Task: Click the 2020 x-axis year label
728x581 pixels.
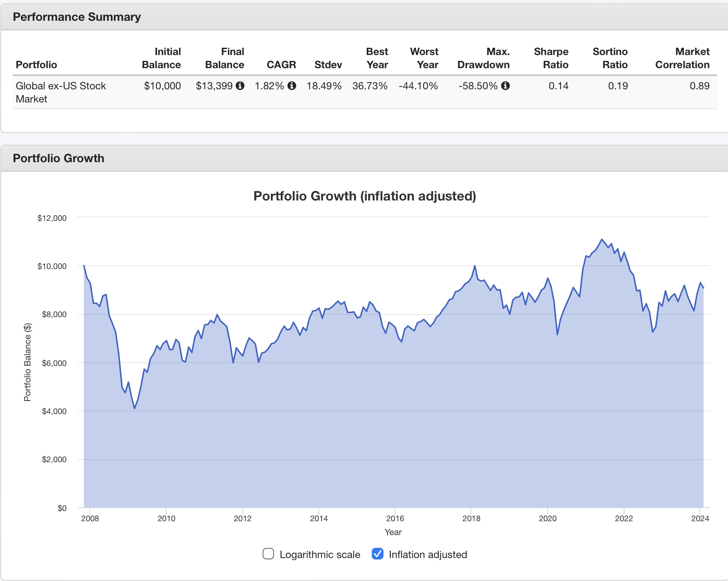Action: pyautogui.click(x=547, y=518)
